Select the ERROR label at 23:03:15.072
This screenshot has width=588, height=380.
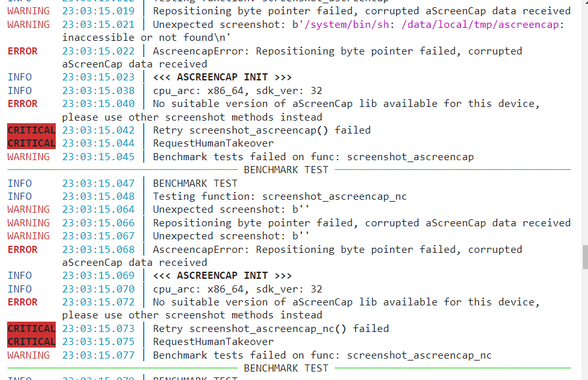23,302
